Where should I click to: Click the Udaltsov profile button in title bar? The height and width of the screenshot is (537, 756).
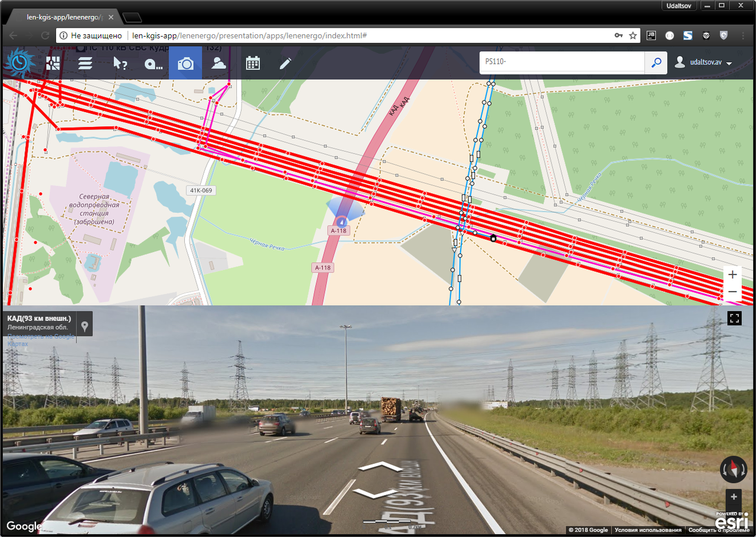click(680, 5)
